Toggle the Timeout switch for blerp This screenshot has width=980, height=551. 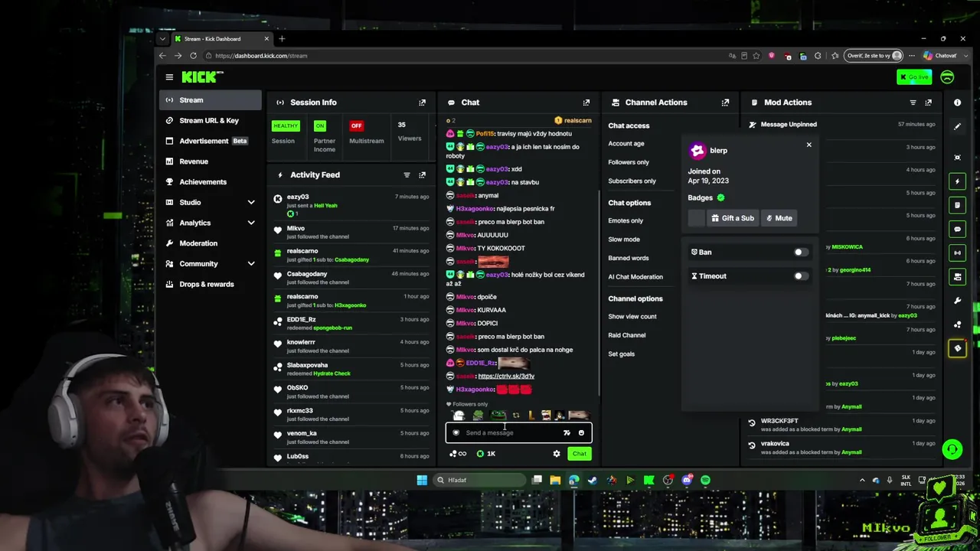click(x=800, y=276)
